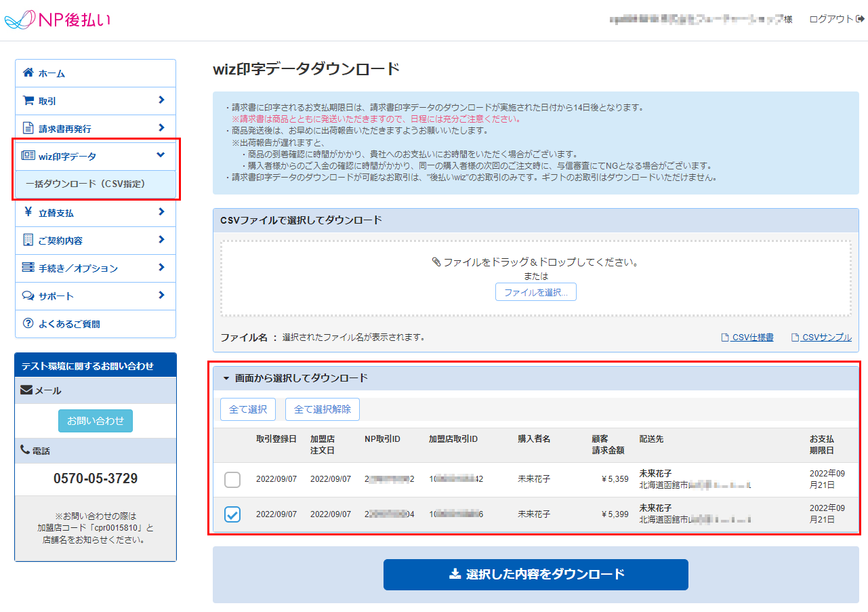Image resolution: width=868 pixels, height=612 pixels.
Task: Click the paperclip icon in drop area
Action: point(436,262)
